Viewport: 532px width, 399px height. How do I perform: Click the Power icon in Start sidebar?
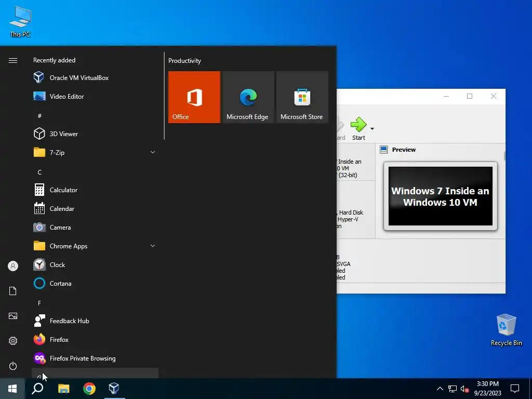pos(13,366)
